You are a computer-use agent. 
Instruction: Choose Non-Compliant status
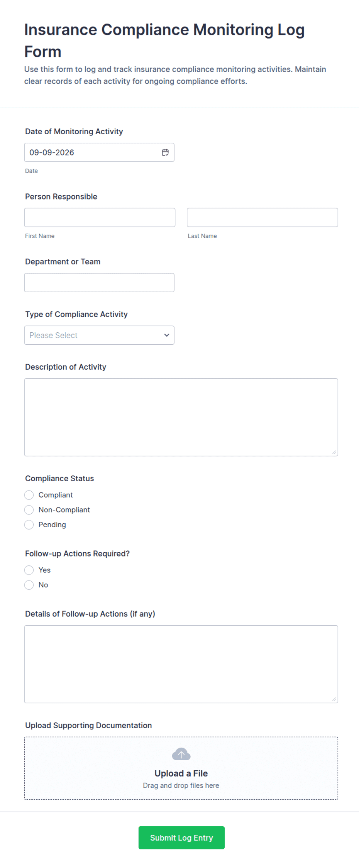pyautogui.click(x=29, y=510)
